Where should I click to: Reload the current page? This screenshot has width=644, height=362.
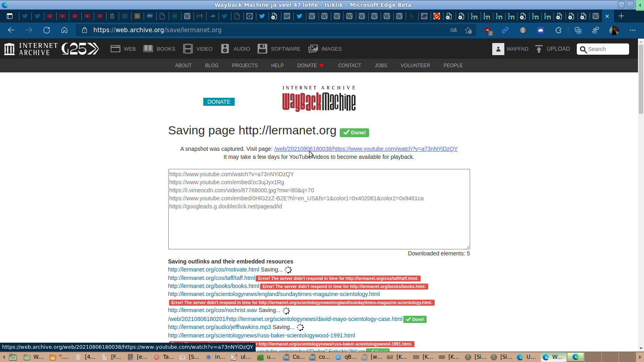[x=47, y=30]
